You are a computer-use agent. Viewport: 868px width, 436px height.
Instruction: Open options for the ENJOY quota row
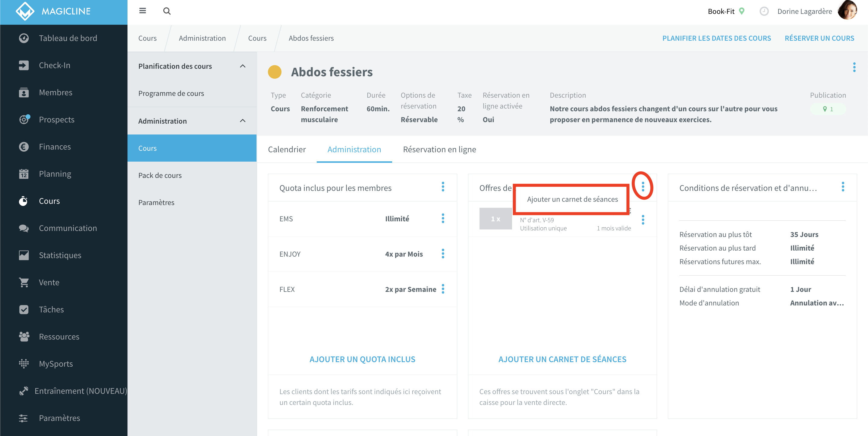click(x=443, y=254)
